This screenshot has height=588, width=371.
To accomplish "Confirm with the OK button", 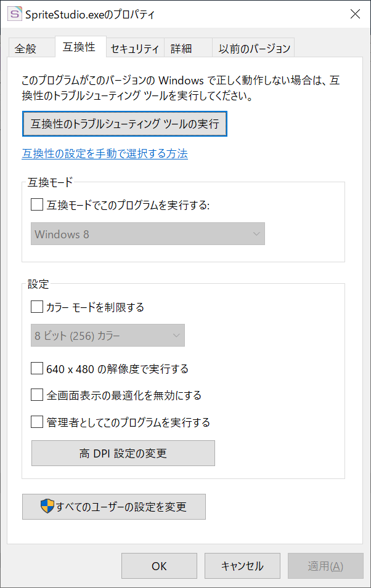I will click(x=159, y=565).
